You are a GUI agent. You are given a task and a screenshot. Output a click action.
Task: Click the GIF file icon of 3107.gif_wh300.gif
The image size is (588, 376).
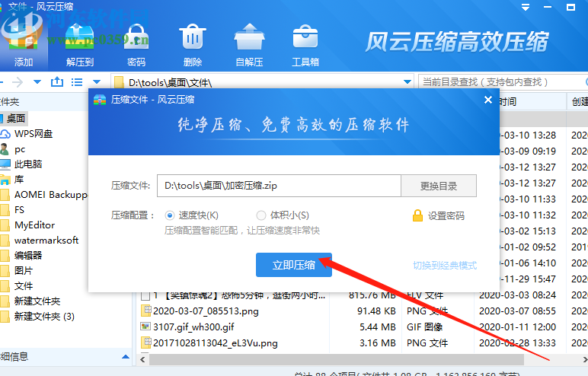click(x=145, y=326)
